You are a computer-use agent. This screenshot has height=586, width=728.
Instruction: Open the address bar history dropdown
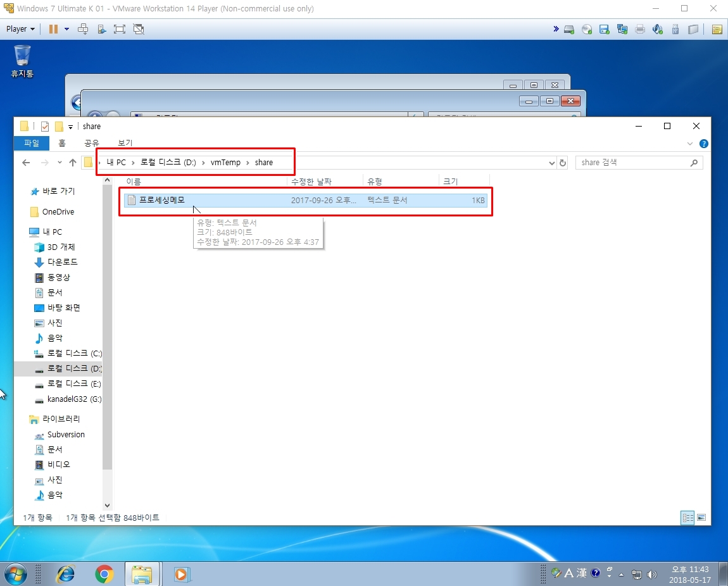[551, 163]
